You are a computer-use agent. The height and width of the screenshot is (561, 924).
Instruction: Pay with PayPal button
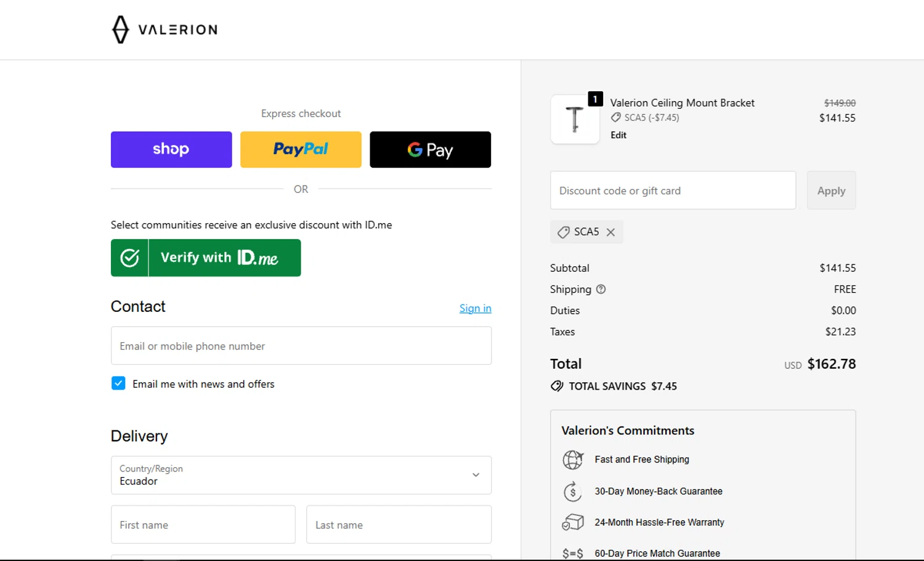point(301,149)
